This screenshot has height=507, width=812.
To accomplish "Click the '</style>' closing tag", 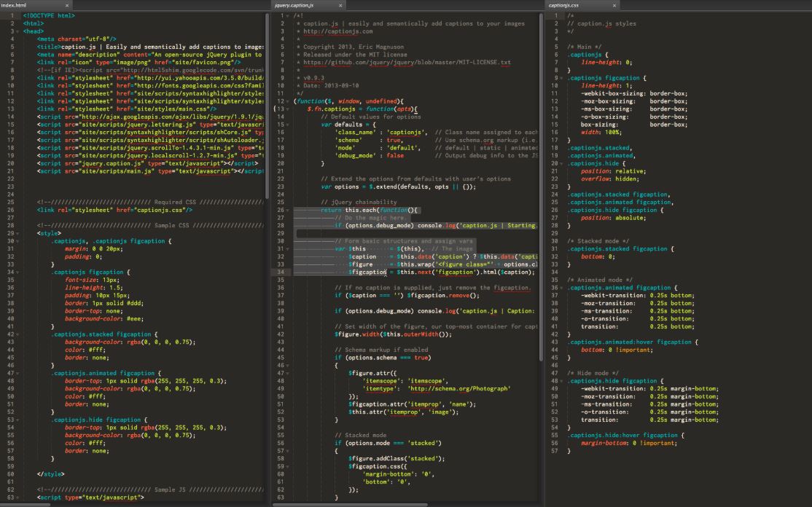I will coord(51,474).
